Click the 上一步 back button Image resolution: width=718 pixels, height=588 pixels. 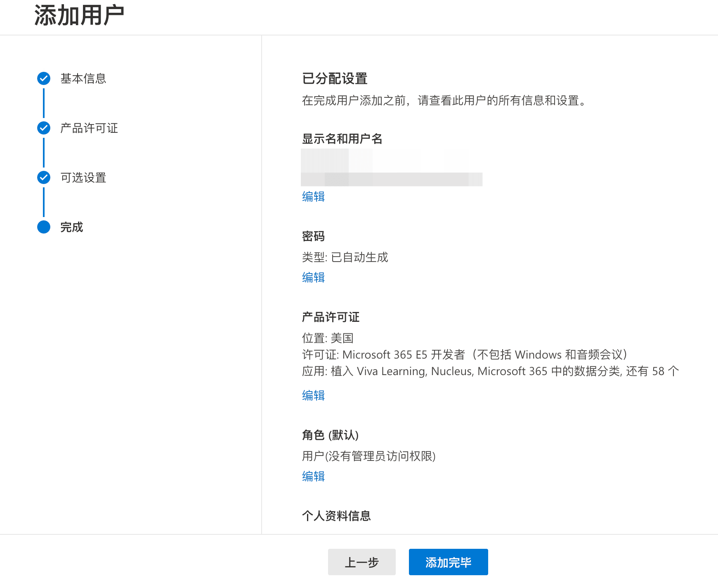coord(362,562)
